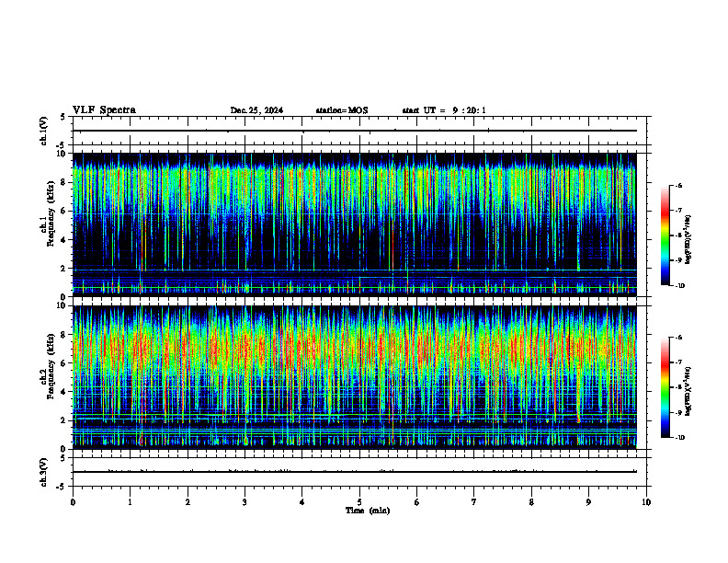Click ch.1 colorbar value "-7"
The height and width of the screenshot is (563, 728).
pos(679,211)
